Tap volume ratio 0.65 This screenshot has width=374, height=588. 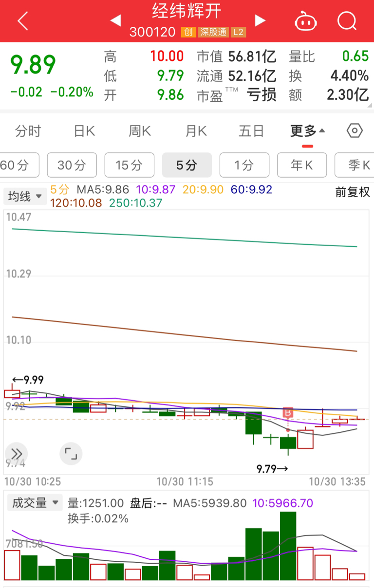[355, 56]
